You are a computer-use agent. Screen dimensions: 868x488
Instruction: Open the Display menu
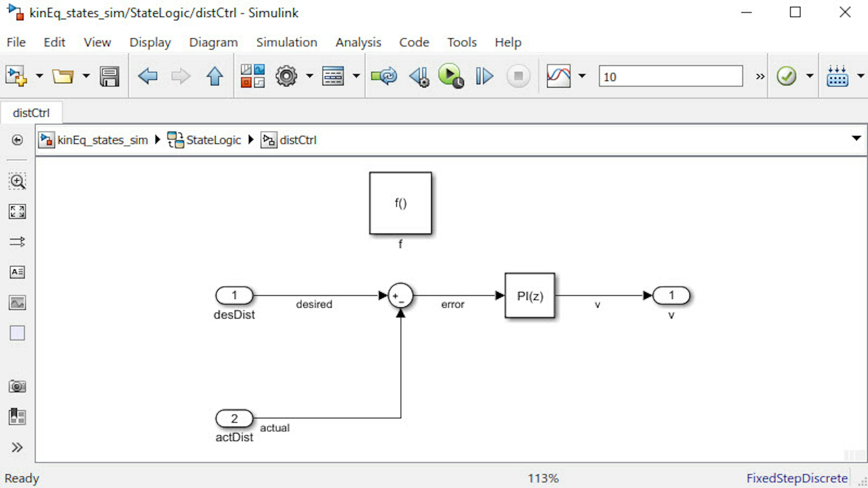coord(150,42)
